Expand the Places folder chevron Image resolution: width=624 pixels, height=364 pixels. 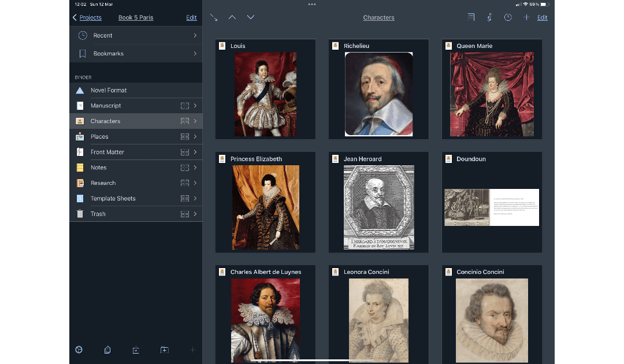point(195,136)
